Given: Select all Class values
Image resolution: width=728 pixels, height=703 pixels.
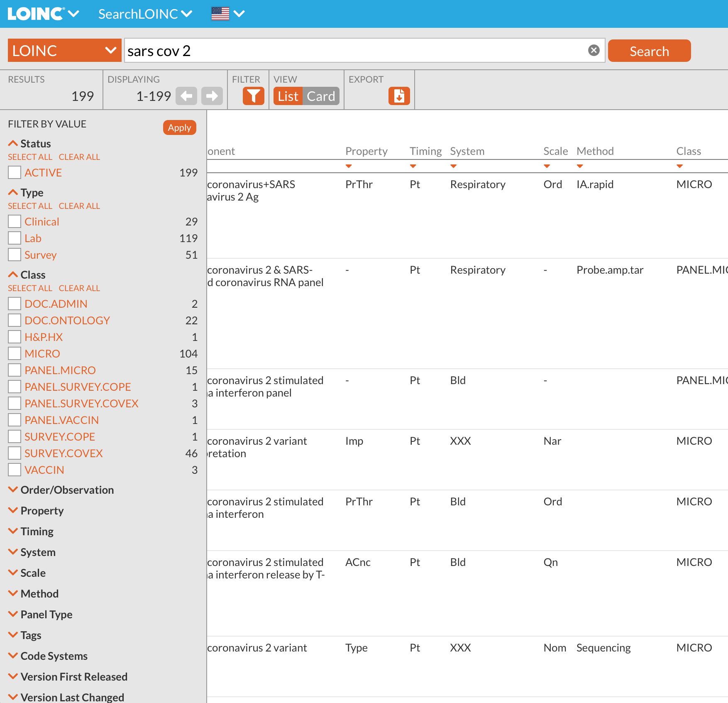Looking at the screenshot, I should click(30, 288).
